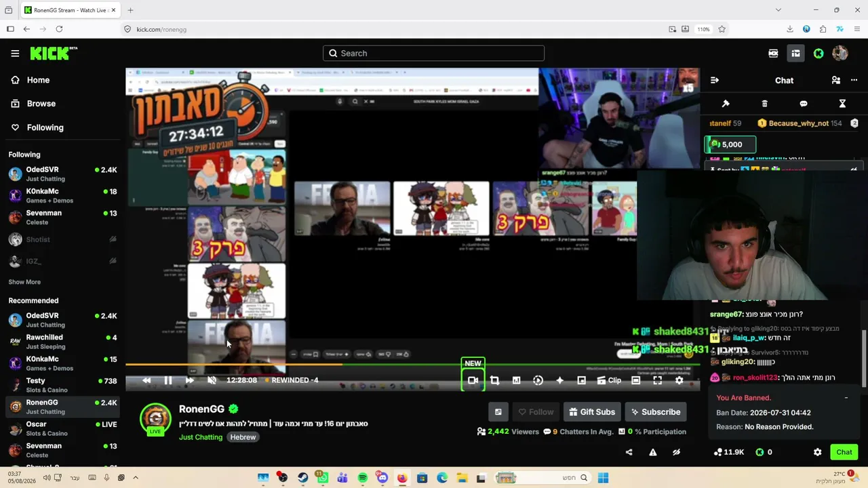
Task: Collapse the chat panel
Action: (715, 80)
